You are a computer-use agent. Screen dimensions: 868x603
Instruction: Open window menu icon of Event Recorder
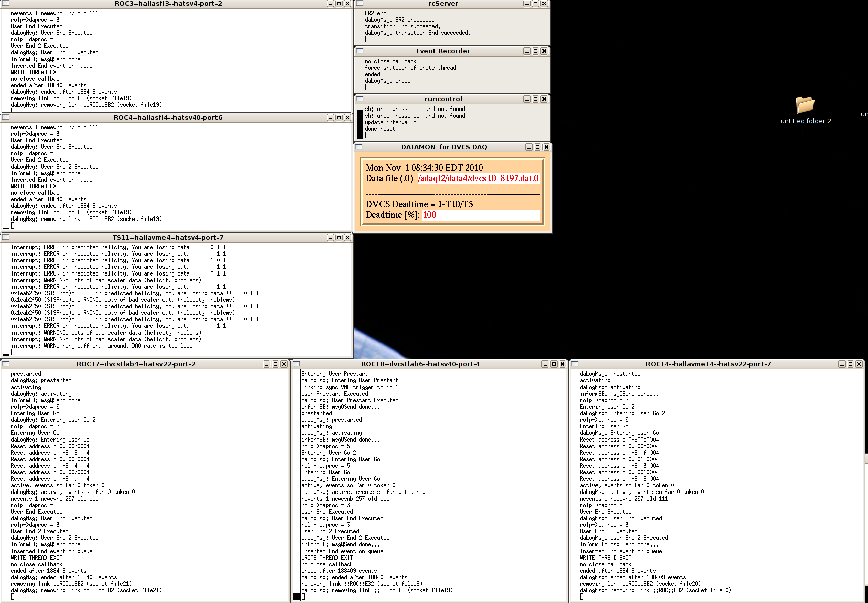[x=360, y=51]
